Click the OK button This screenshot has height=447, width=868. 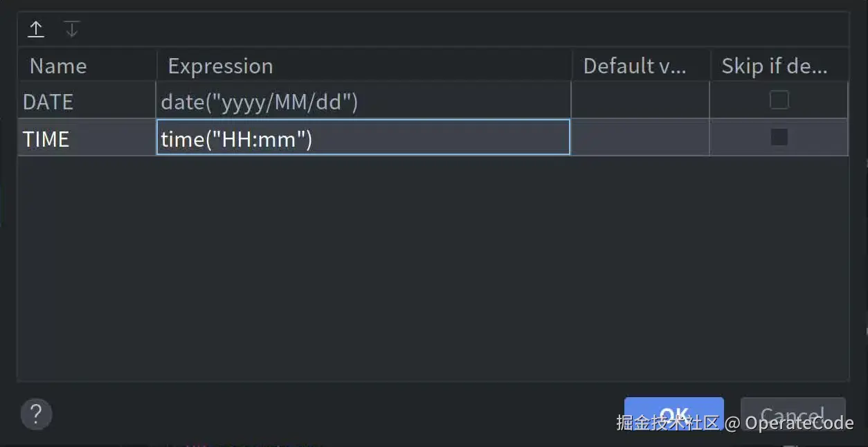point(673,414)
